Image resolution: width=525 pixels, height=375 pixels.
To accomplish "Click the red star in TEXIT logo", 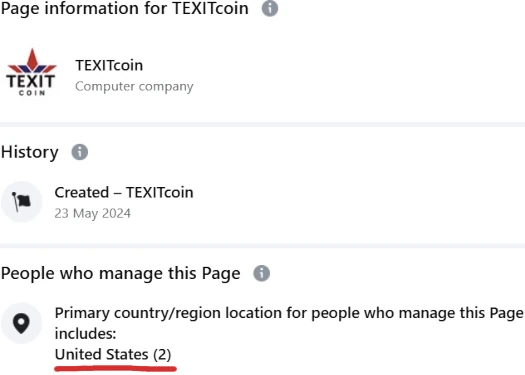I will (32, 60).
